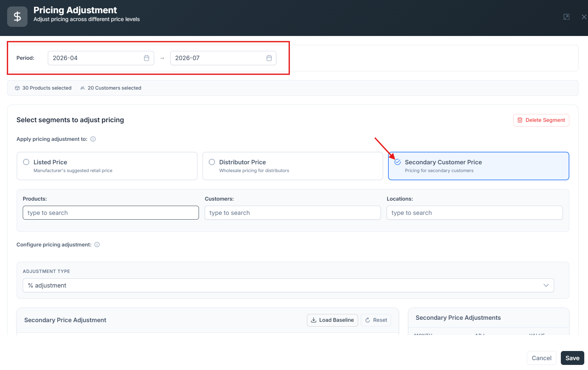Focus the Products search field
The image size is (588, 370).
click(x=111, y=213)
